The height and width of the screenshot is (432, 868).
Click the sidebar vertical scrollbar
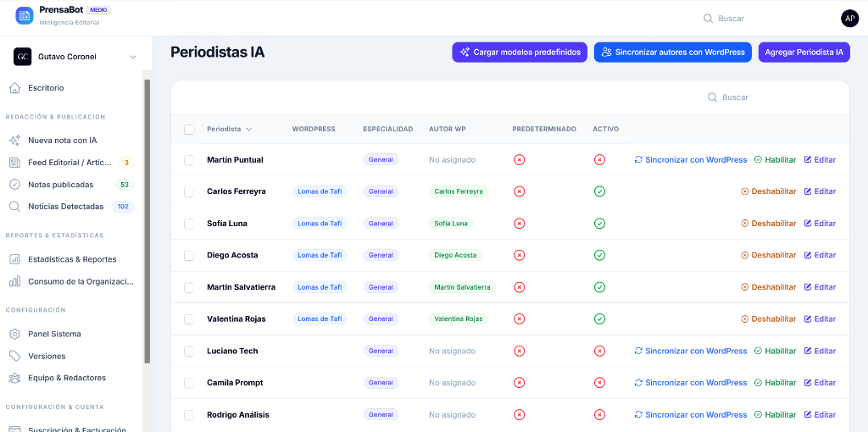(x=147, y=221)
